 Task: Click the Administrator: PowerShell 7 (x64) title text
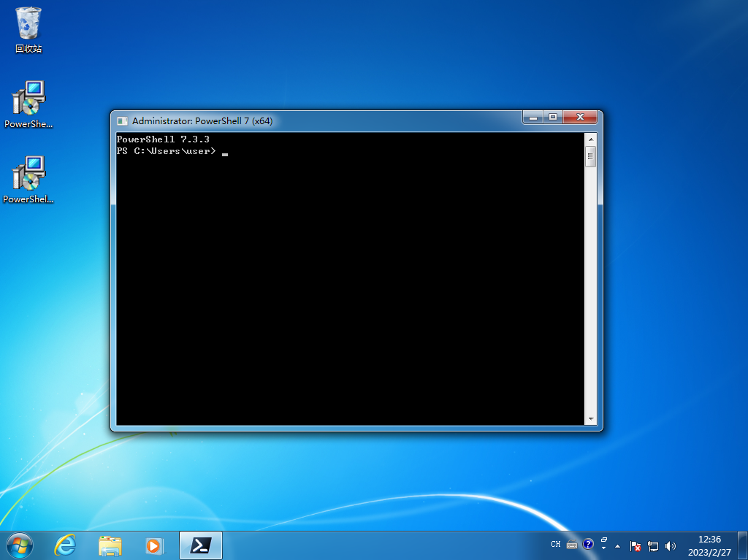coord(202,121)
